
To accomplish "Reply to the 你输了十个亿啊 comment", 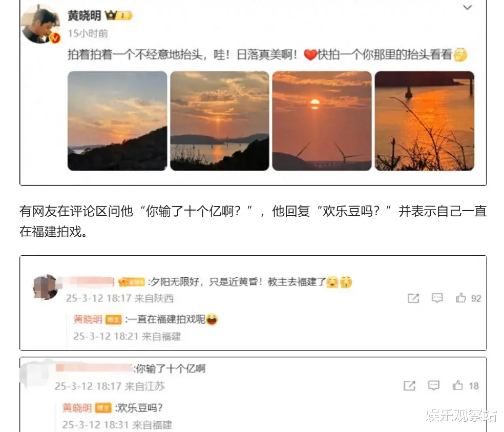I will pos(434,385).
